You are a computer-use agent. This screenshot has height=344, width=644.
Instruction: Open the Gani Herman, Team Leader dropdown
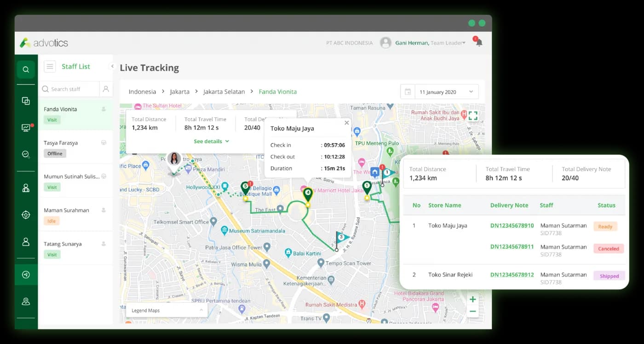[431, 43]
